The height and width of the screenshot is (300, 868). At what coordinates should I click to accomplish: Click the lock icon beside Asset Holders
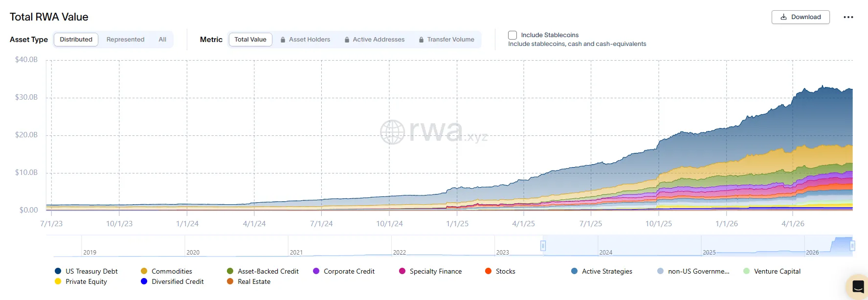283,40
